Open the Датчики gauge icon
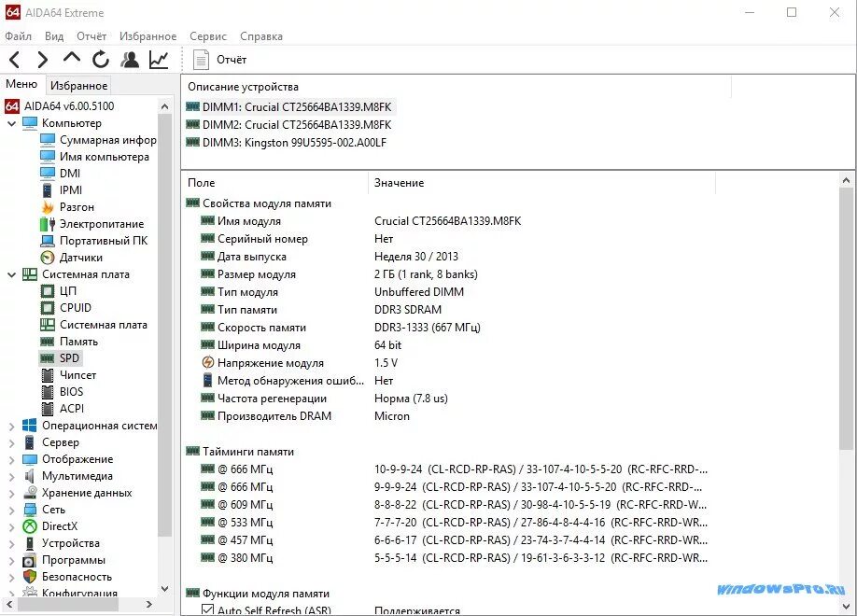This screenshot has height=616, width=857. [x=48, y=258]
